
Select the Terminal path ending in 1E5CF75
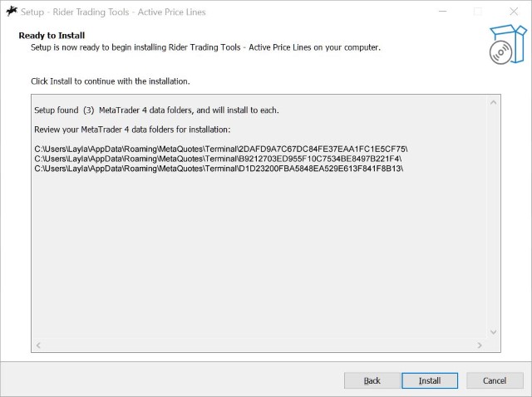point(221,149)
